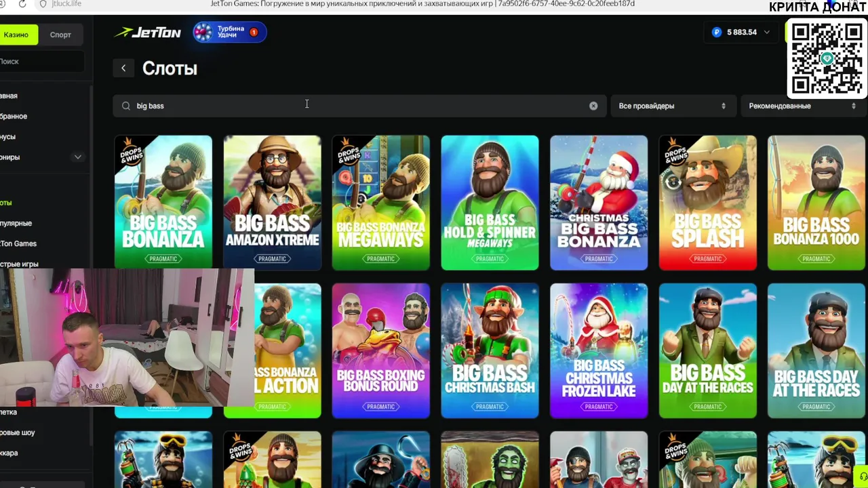Select the Слоты sidebar item
The image size is (868, 488).
tap(6, 203)
